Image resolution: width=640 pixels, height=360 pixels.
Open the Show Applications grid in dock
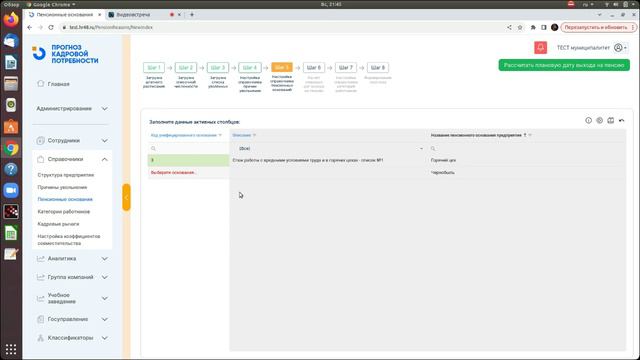11,349
